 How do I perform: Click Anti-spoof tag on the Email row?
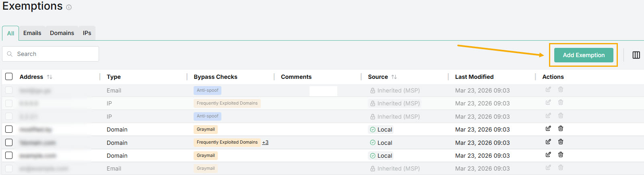pos(207,91)
